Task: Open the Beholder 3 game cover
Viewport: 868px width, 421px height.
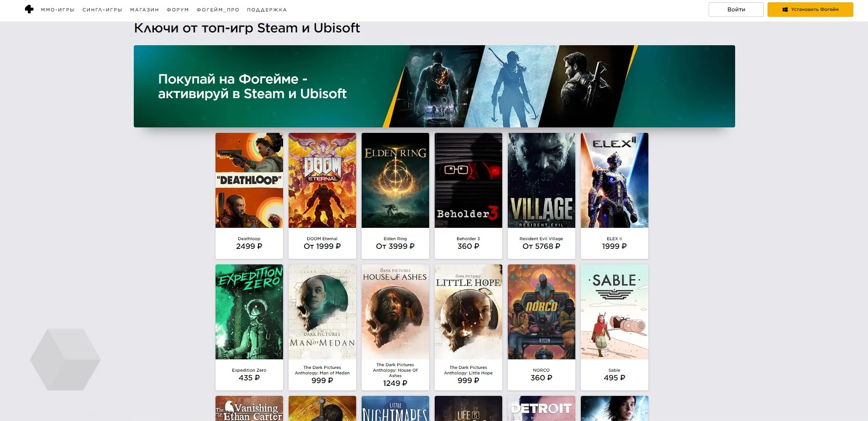Action: click(468, 180)
